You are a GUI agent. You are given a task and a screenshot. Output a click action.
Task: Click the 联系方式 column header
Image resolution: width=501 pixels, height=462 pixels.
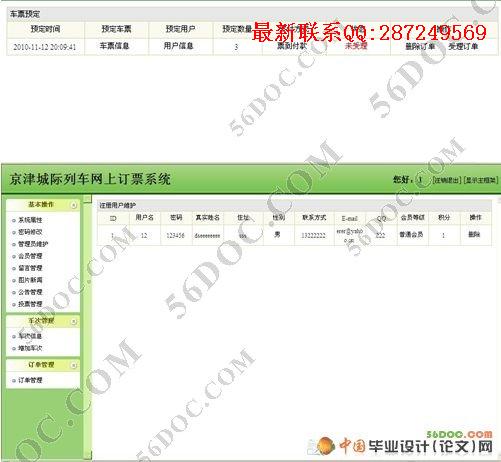tap(314, 218)
